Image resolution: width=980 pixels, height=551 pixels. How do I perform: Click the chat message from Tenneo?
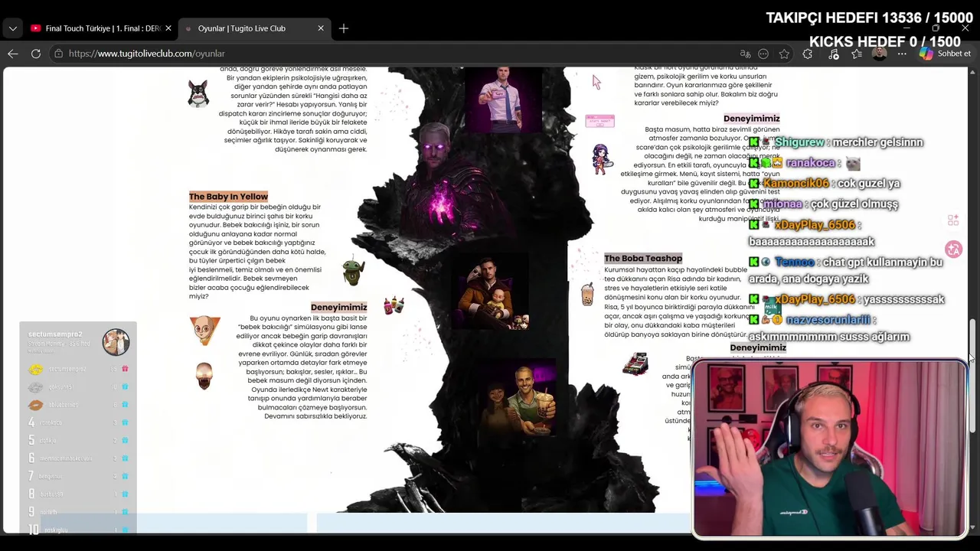pyautogui.click(x=846, y=271)
